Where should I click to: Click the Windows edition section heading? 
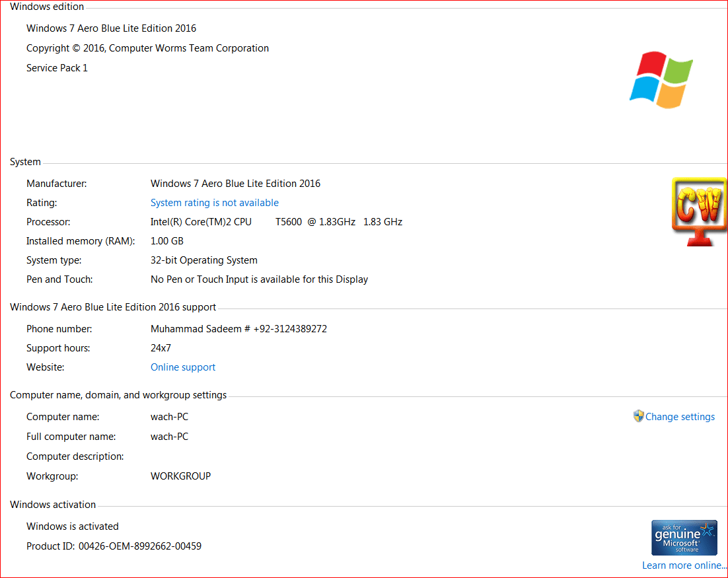pos(47,7)
